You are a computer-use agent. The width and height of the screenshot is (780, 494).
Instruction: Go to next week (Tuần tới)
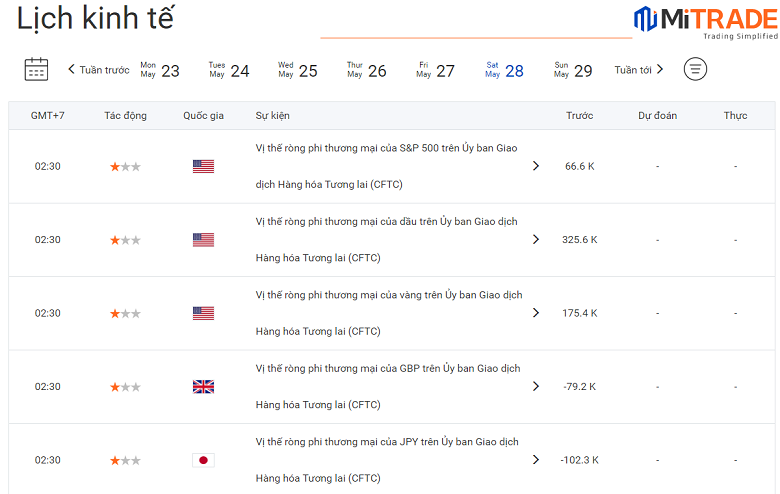pos(639,70)
